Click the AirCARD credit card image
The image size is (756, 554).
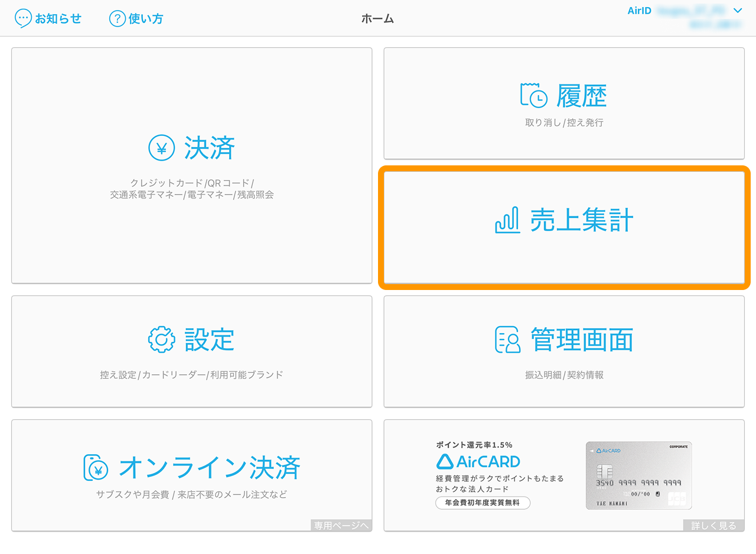(x=638, y=475)
